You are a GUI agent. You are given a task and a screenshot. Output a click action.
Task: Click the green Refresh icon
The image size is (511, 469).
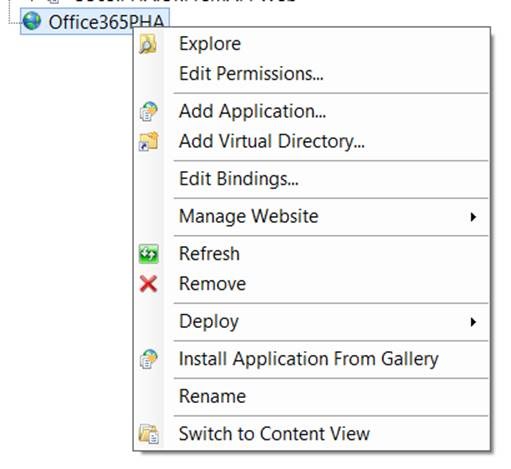(x=148, y=254)
